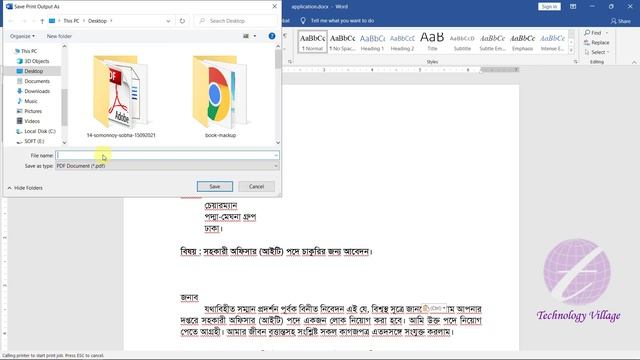Viewport: 640px width, 360px height.
Task: Click This PC in the address breadcrumb
Action: tap(71, 21)
